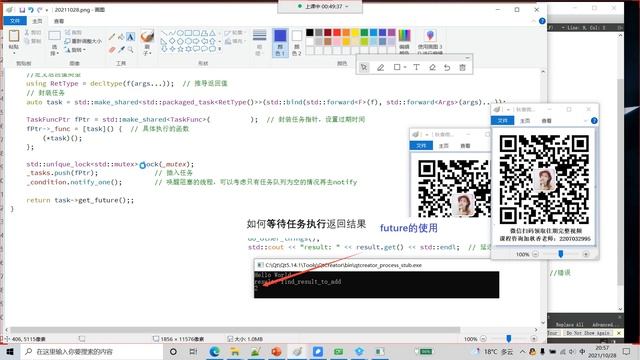The width and height of the screenshot is (640, 360).
Task: Open Task View on the taskbar
Action: tap(193, 351)
